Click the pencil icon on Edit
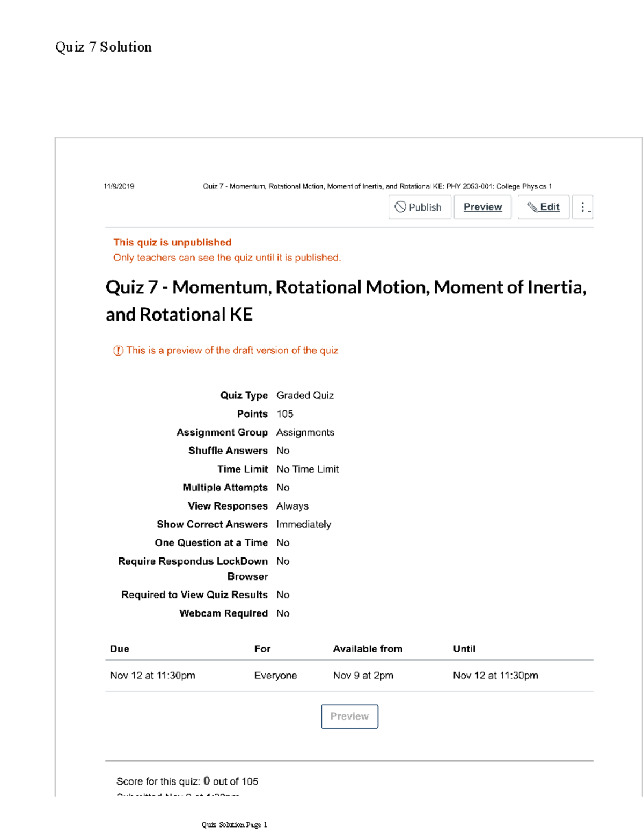644x834 pixels. (x=532, y=207)
